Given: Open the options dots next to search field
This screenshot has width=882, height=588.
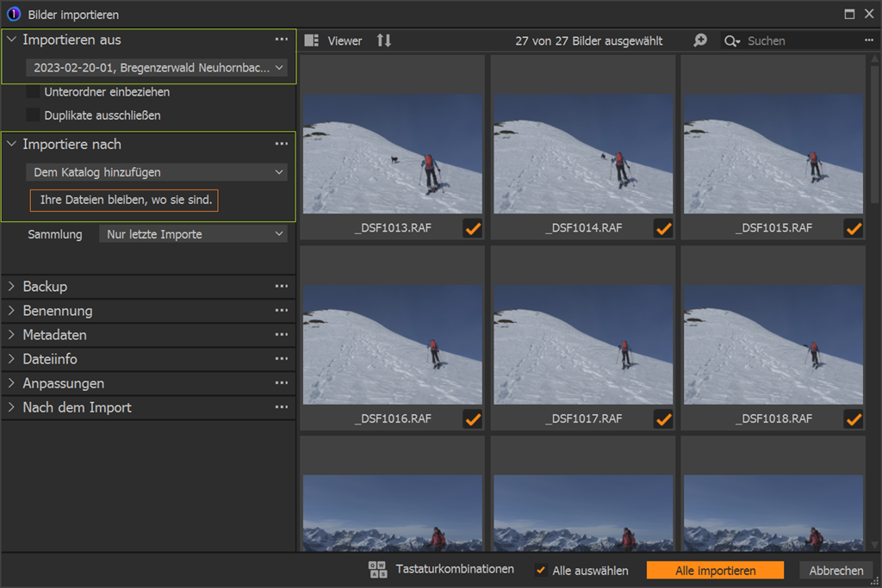Looking at the screenshot, I should [869, 40].
